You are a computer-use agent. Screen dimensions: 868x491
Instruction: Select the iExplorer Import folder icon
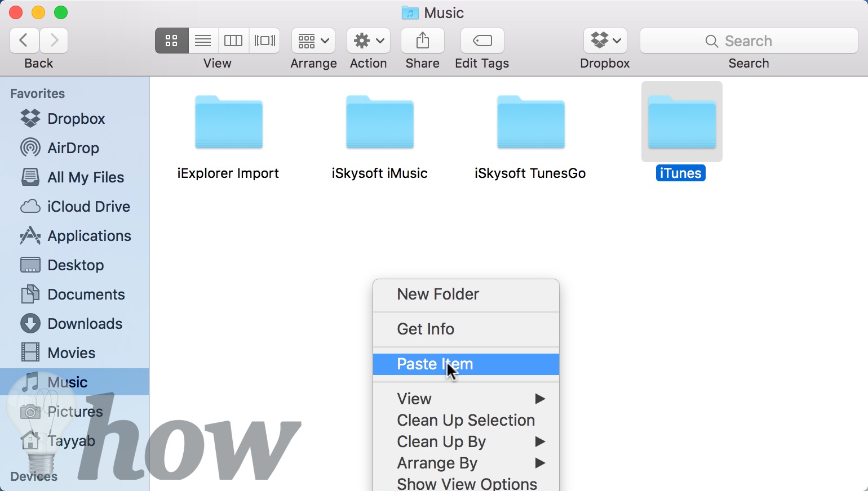coord(229,122)
